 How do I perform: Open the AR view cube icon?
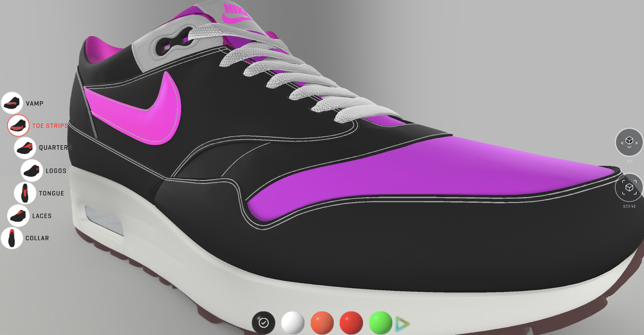629,142
